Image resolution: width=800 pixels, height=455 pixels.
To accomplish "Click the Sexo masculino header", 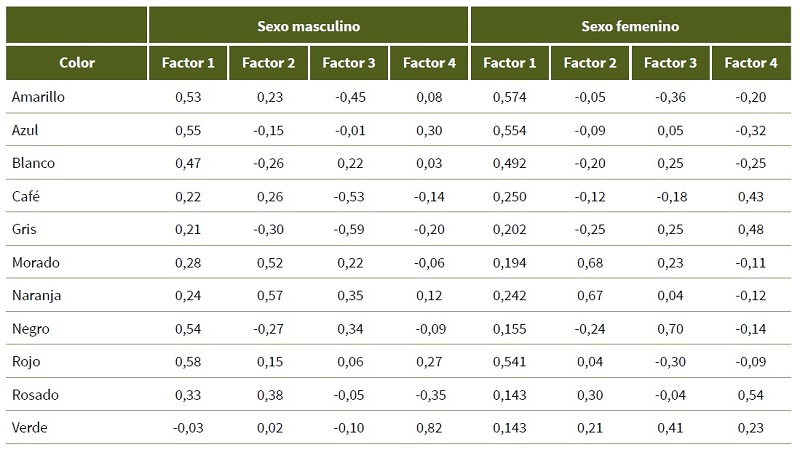I will pyautogui.click(x=308, y=26).
